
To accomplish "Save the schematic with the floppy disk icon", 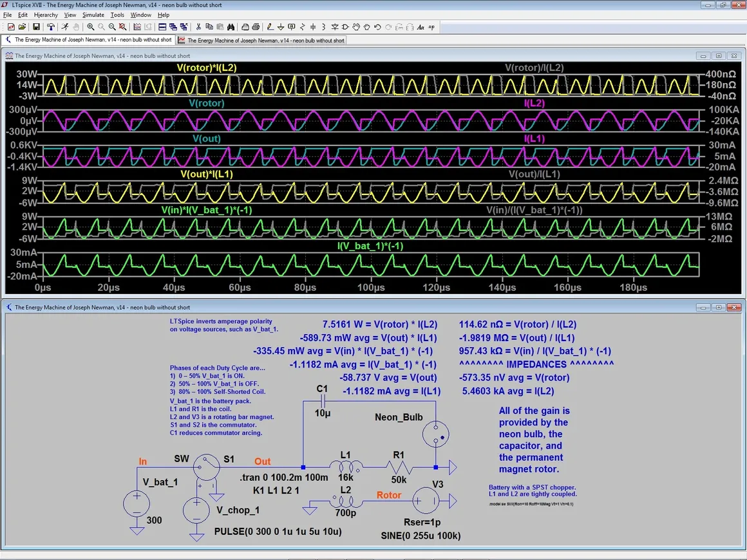I will pos(36,27).
